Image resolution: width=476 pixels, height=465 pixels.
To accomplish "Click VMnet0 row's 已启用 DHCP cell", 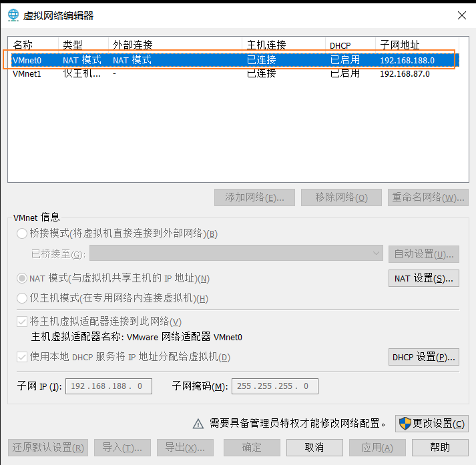I will click(x=345, y=60).
